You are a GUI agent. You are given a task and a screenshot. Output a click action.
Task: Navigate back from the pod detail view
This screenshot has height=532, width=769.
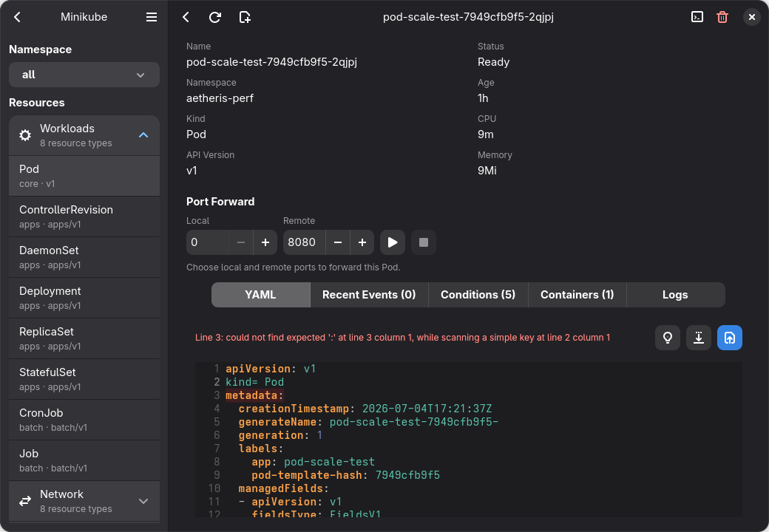pos(186,17)
